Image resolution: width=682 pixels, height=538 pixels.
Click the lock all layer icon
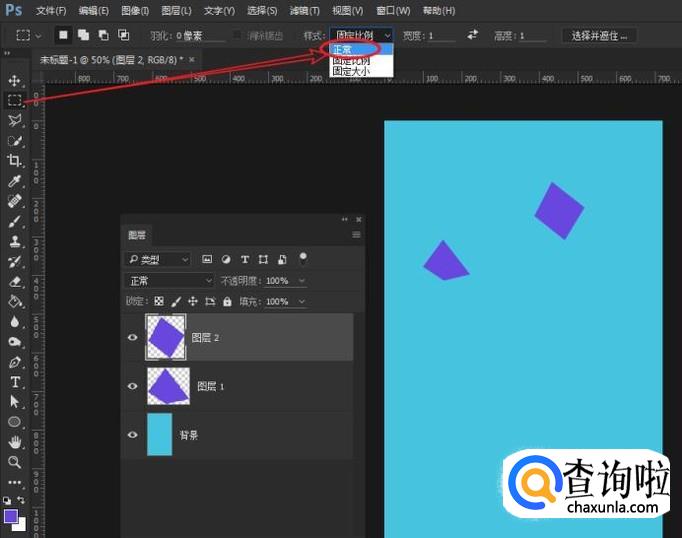point(227,302)
